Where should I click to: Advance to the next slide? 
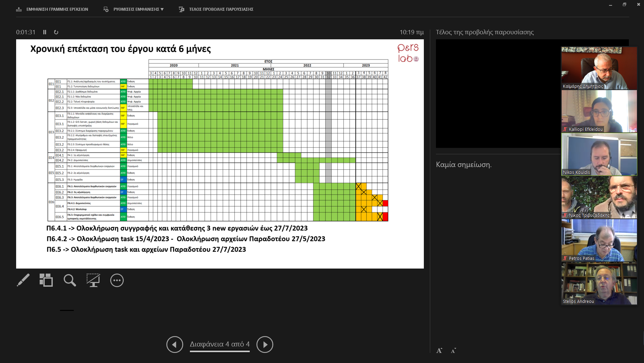(x=265, y=345)
